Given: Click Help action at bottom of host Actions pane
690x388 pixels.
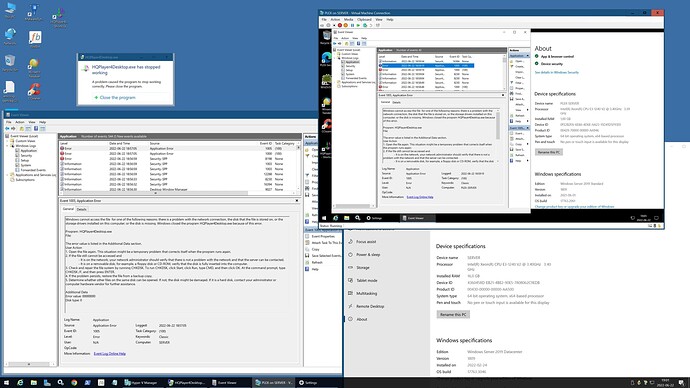Looking at the screenshot, I should [x=315, y=269].
